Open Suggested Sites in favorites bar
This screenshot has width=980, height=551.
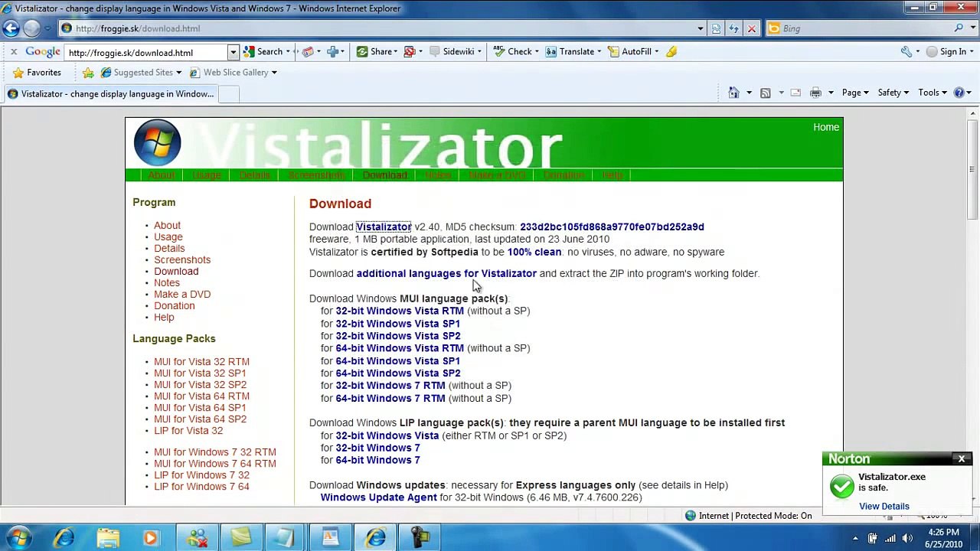tap(141, 72)
